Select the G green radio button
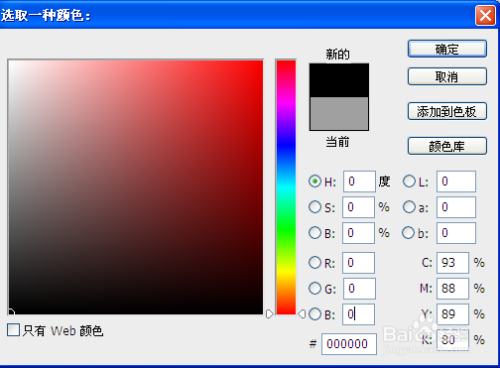500x368 pixels. [x=315, y=288]
